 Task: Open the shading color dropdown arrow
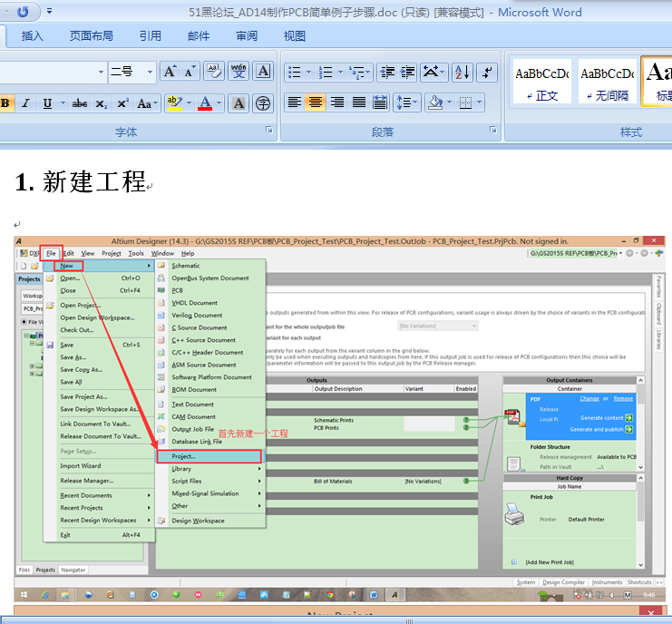coord(449,102)
